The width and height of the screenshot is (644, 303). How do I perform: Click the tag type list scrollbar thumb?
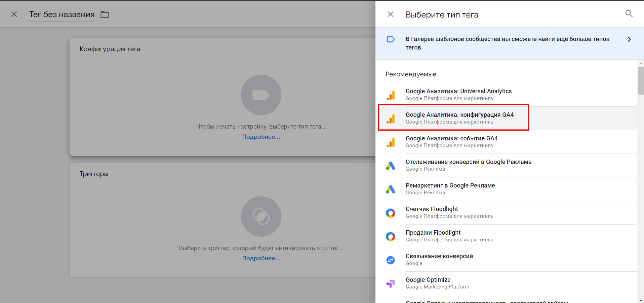[x=641, y=81]
